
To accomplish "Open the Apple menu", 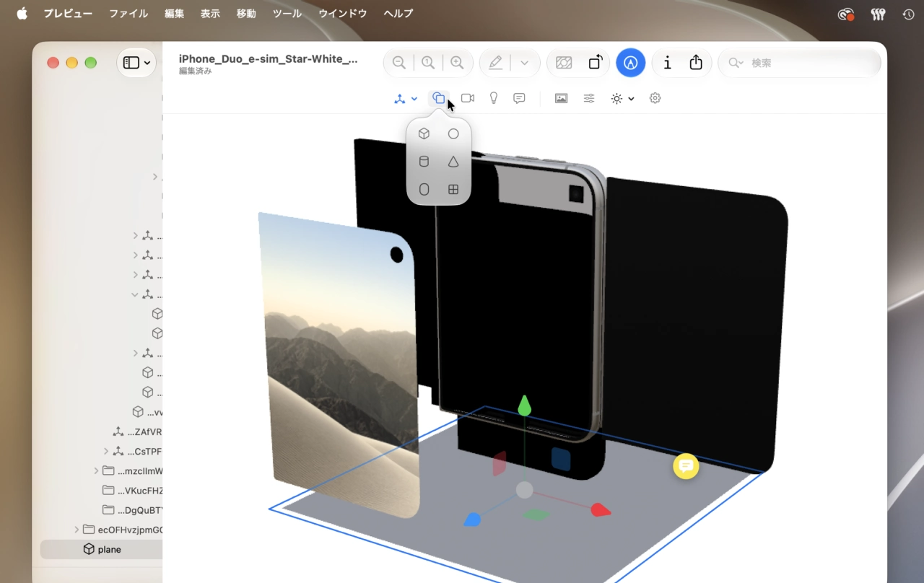I will coord(22,14).
